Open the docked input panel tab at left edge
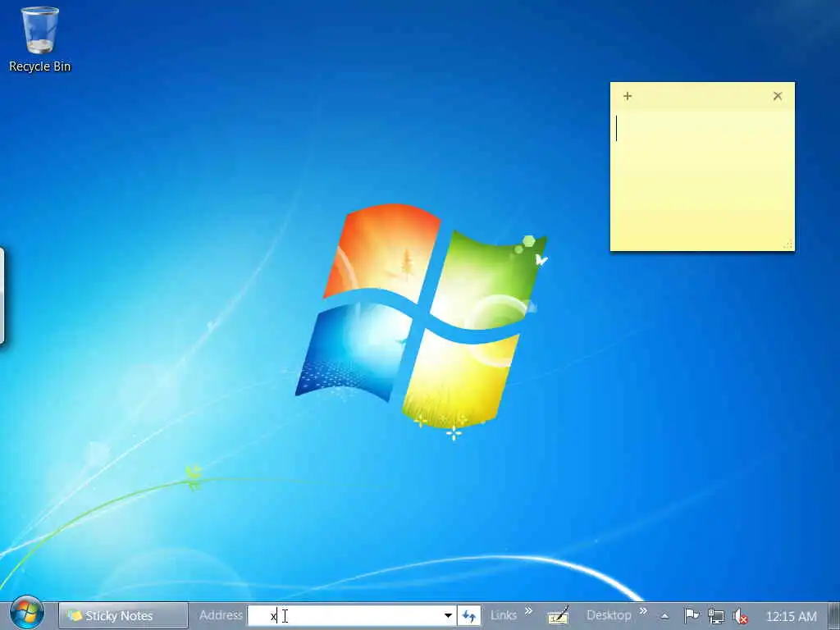The image size is (840, 630). [2, 295]
